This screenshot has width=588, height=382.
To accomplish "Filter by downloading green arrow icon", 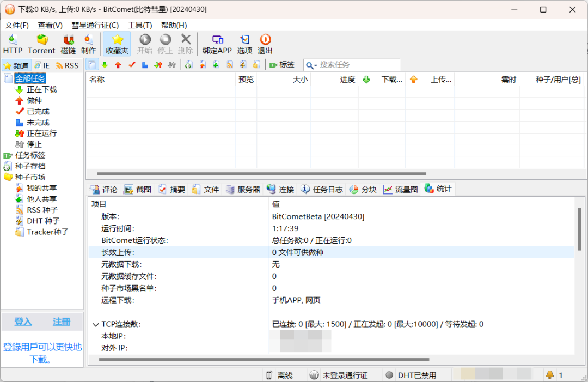I will point(105,65).
